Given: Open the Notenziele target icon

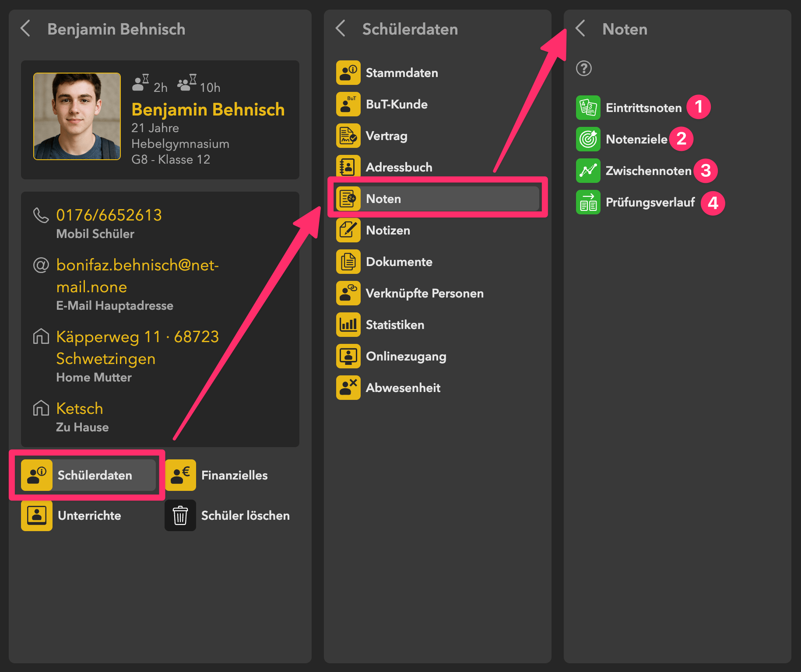Looking at the screenshot, I should coord(588,139).
